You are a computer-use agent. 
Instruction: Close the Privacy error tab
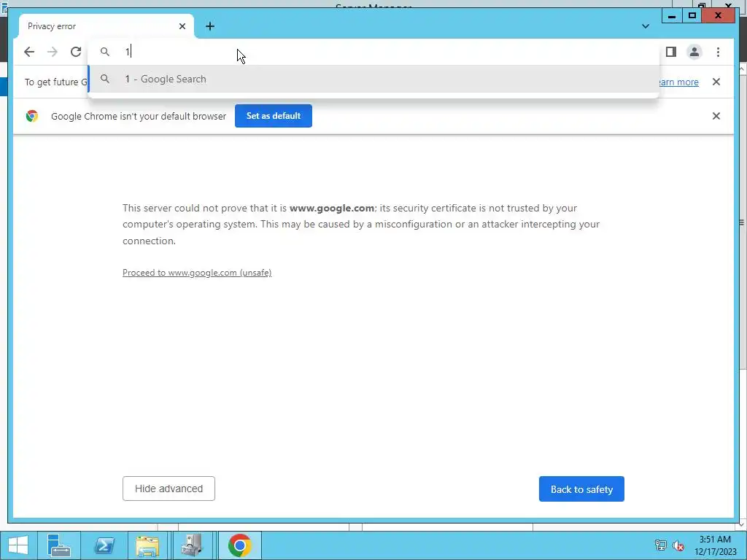[182, 26]
